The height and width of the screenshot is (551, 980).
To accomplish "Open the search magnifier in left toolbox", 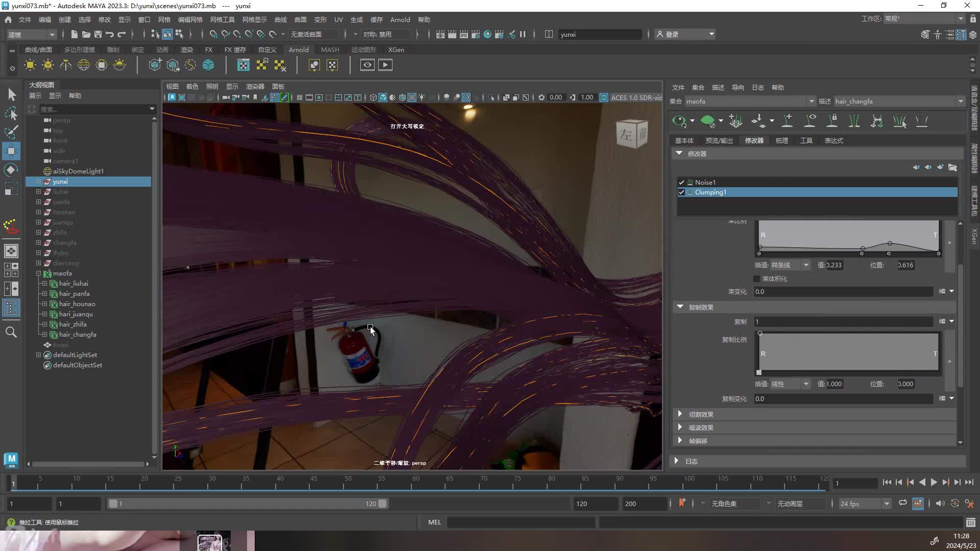I will pos(11,332).
